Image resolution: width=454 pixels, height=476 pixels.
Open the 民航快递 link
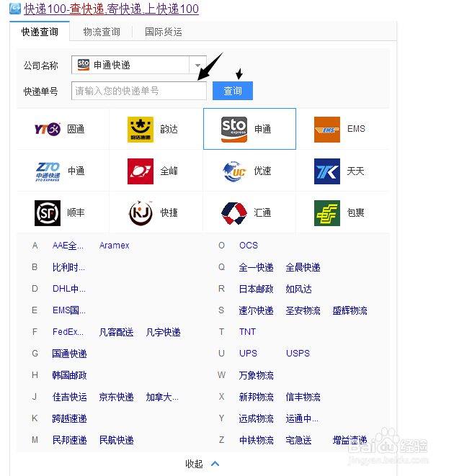(x=117, y=440)
